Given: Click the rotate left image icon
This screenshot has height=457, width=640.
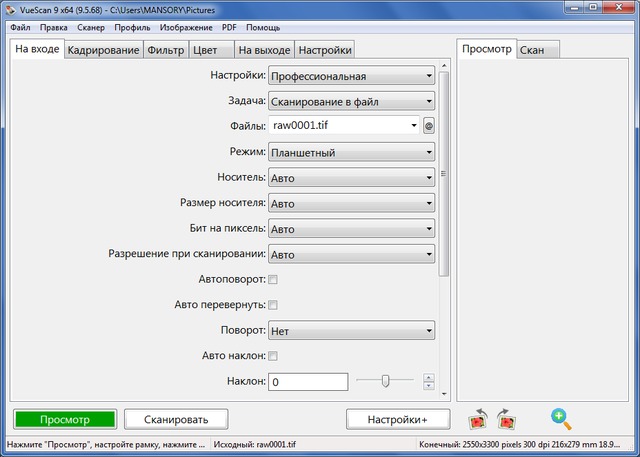Looking at the screenshot, I should pos(478,419).
